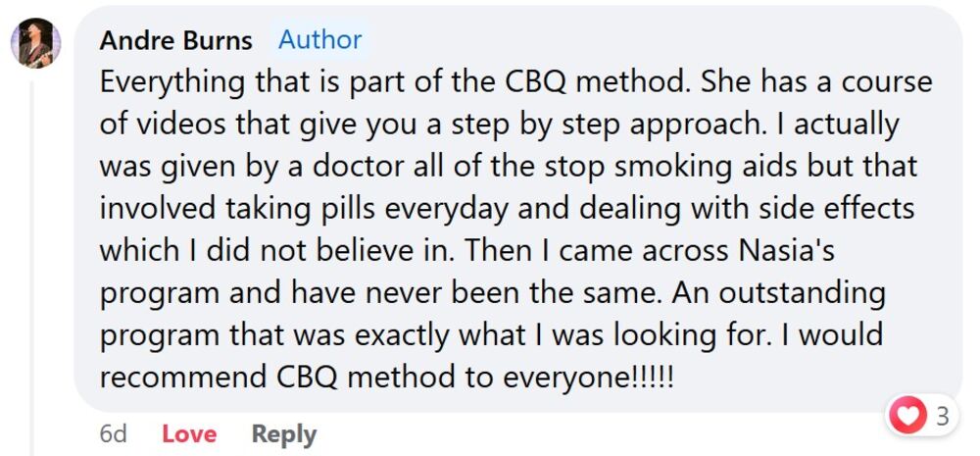The width and height of the screenshot is (980, 456).
Task: Open the 6d comment timestamp
Action: (114, 433)
